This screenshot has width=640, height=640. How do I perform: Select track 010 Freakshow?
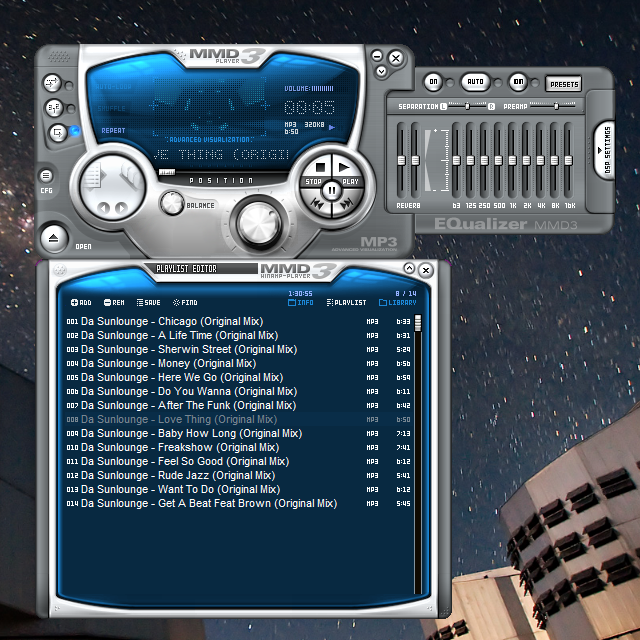pos(239,447)
